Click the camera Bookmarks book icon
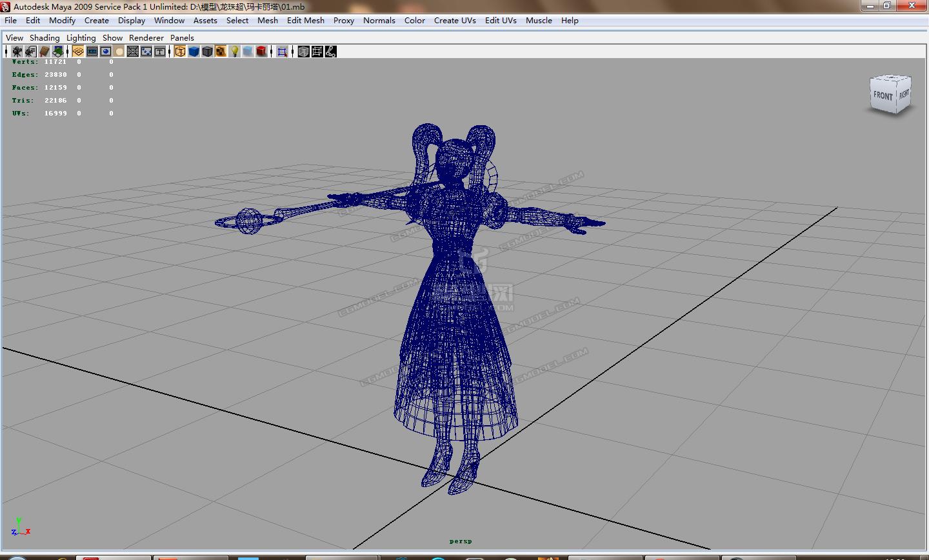 (45, 52)
